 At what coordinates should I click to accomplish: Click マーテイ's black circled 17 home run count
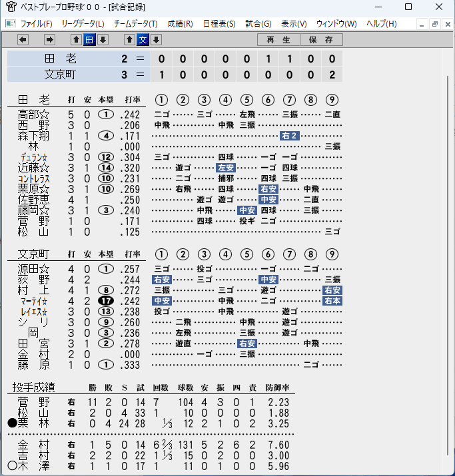coord(106,301)
